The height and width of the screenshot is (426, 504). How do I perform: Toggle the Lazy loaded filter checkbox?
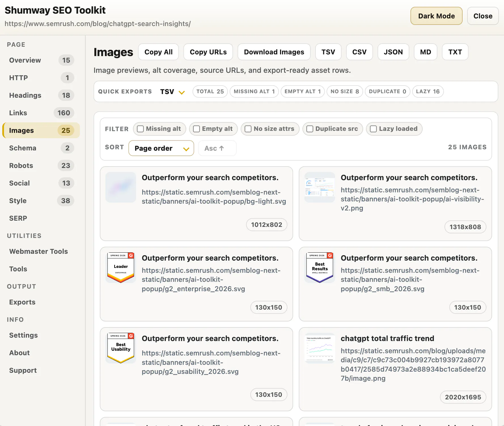tap(373, 129)
